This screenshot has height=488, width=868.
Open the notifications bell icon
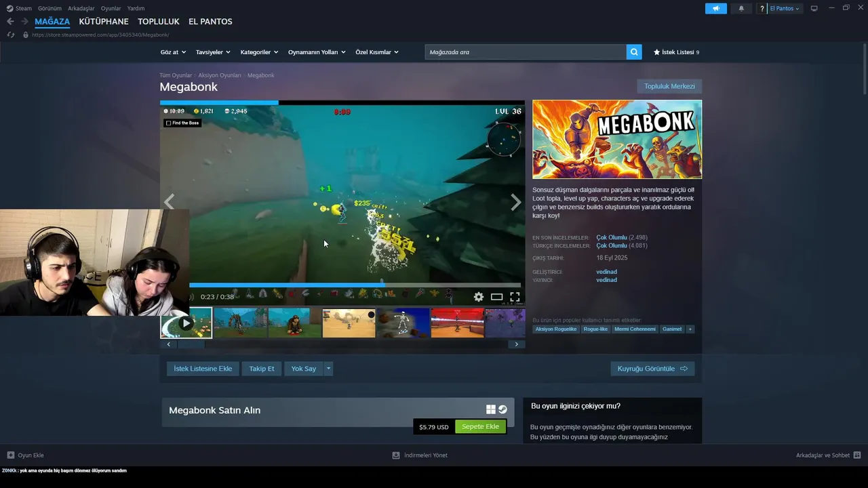741,9
